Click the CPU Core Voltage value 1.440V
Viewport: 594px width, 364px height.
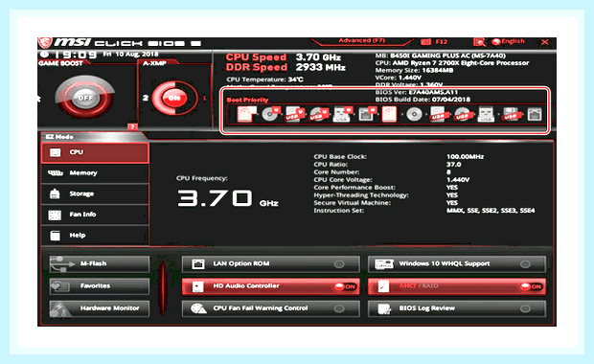point(458,180)
